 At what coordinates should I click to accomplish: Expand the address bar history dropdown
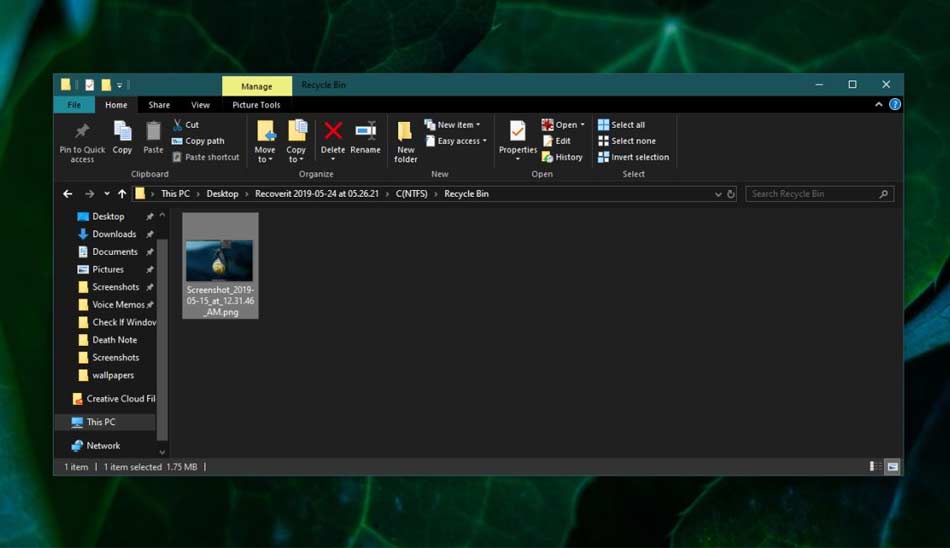718,194
